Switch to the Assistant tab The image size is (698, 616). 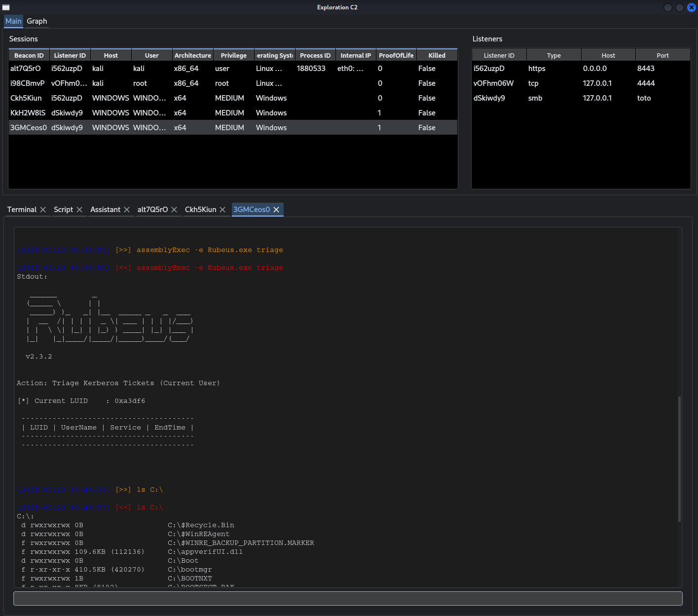click(105, 210)
